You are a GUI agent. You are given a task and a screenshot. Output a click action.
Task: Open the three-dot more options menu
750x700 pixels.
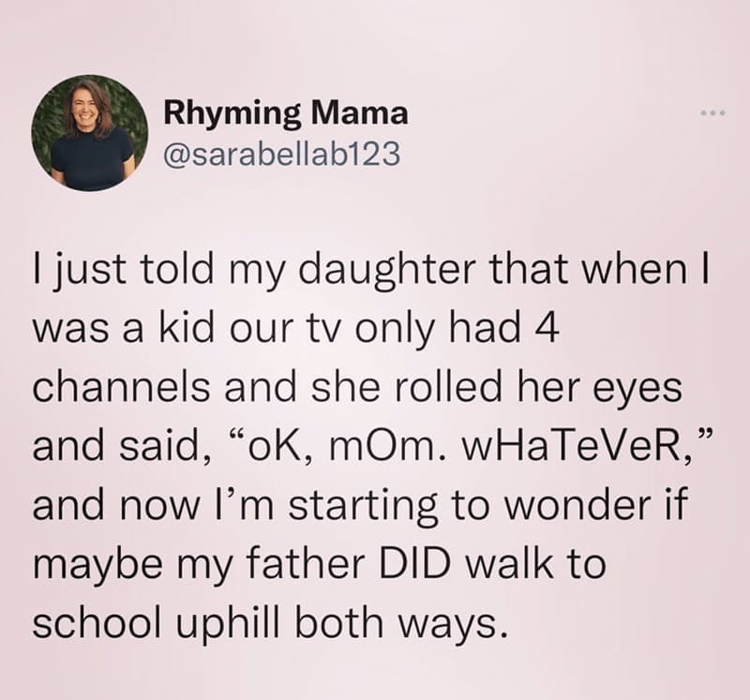click(x=712, y=115)
